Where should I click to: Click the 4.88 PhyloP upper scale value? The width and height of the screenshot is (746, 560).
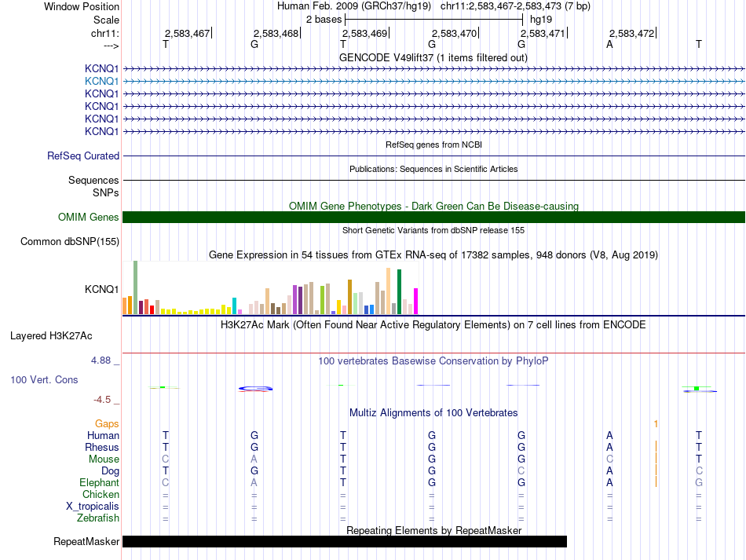pyautogui.click(x=101, y=361)
